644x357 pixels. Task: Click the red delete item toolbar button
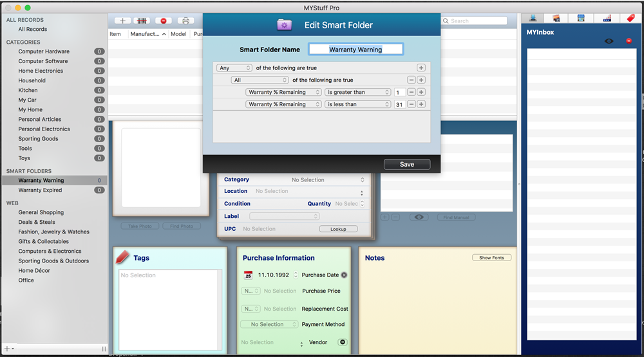[164, 21]
